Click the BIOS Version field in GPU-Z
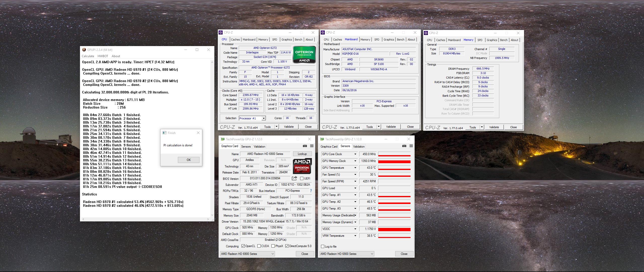This screenshot has height=272, width=644. tap(265, 178)
